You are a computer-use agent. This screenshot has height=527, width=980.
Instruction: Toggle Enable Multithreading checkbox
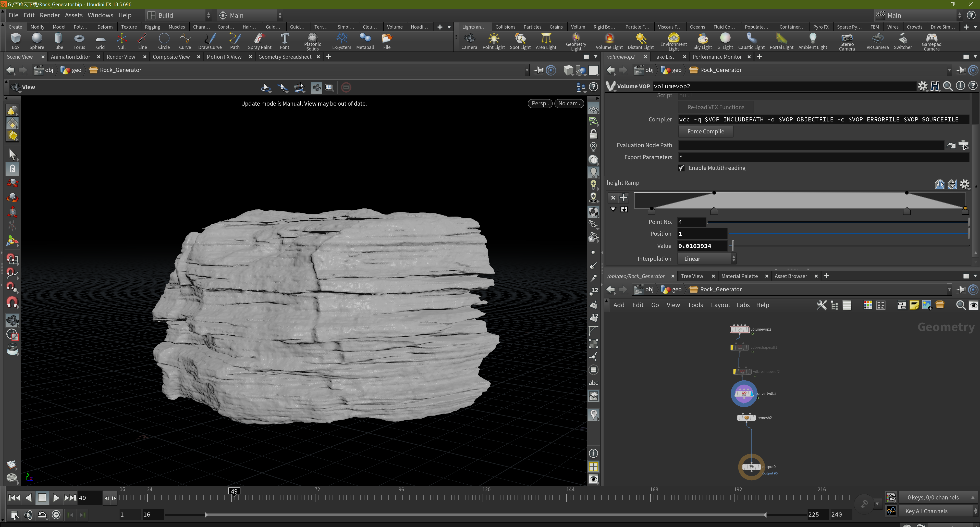681,168
